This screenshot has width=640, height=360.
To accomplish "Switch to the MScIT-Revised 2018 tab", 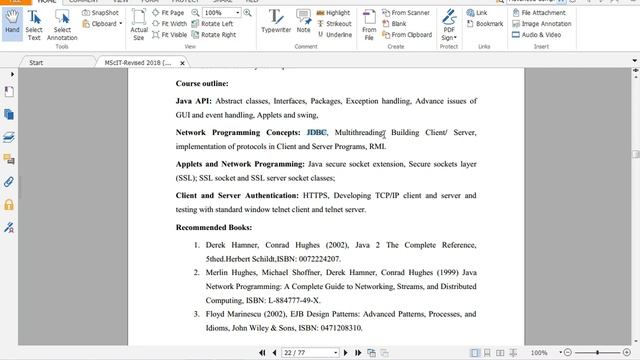I will [138, 62].
